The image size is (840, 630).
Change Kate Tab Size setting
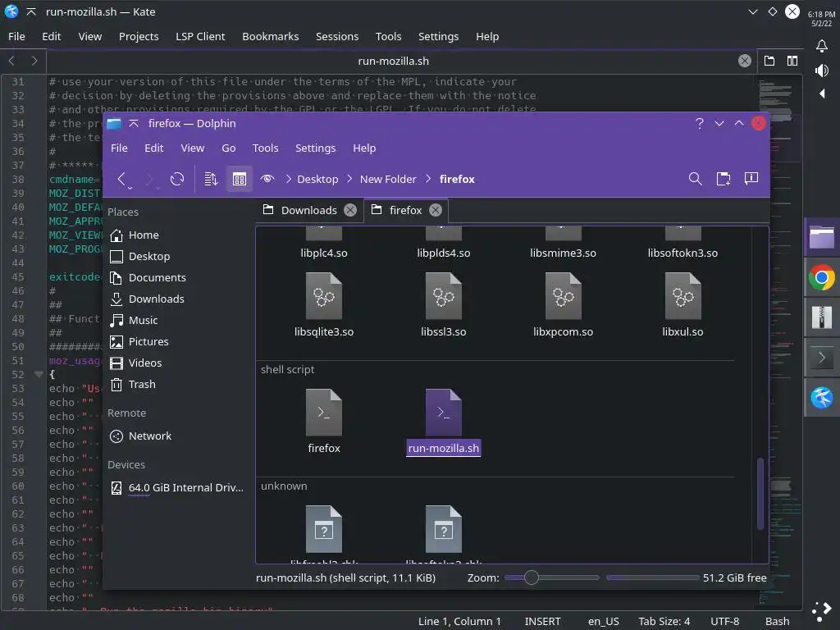(664, 622)
